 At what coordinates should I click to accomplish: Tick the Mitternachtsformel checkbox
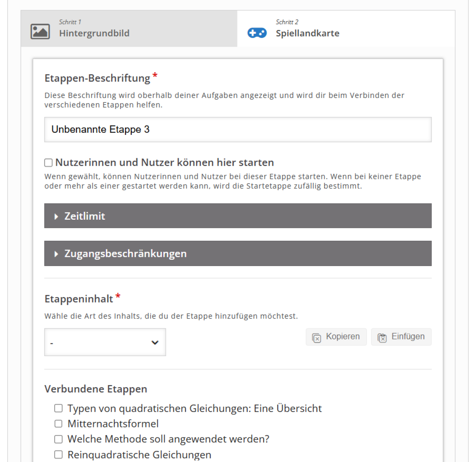tap(58, 424)
